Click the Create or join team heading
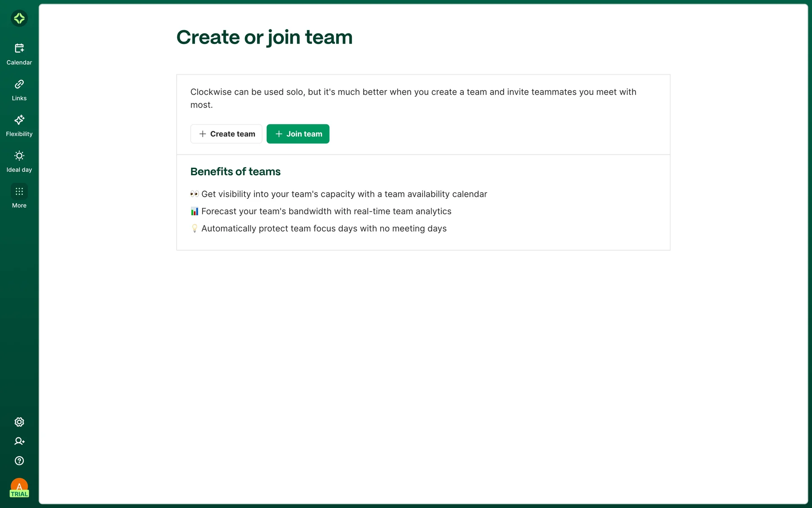This screenshot has height=508, width=812. 264,37
